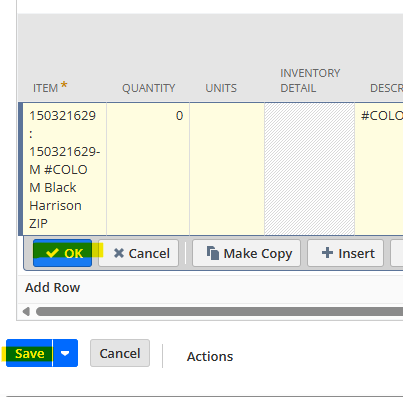Click the horizontal scrollbar track
Viewport: 403px width, 397px height.
coord(219,312)
